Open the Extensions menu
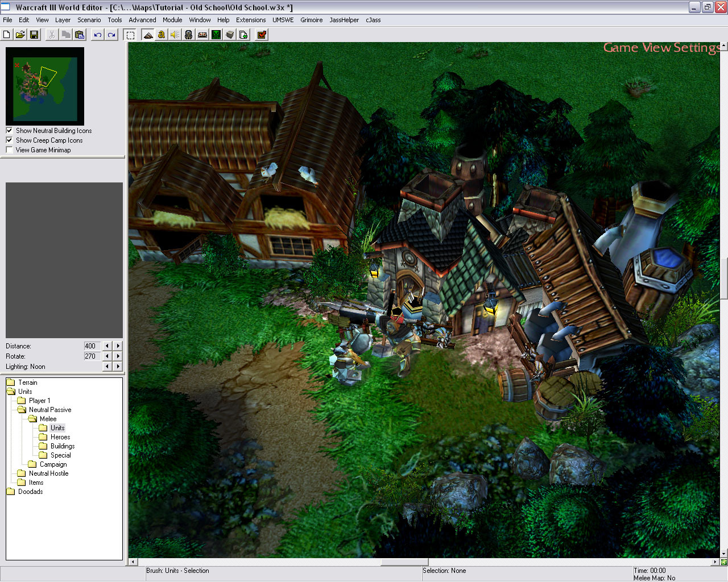The width and height of the screenshot is (728, 582). pyautogui.click(x=251, y=20)
